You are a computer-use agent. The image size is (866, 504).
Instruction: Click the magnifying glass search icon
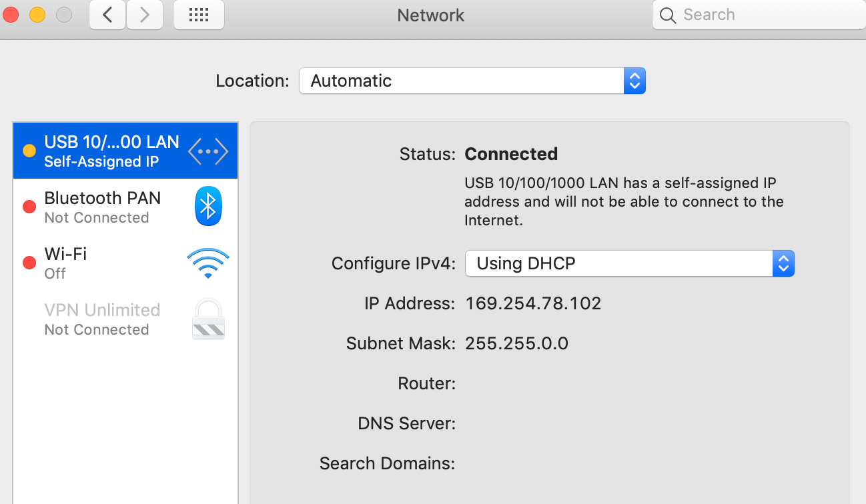668,15
